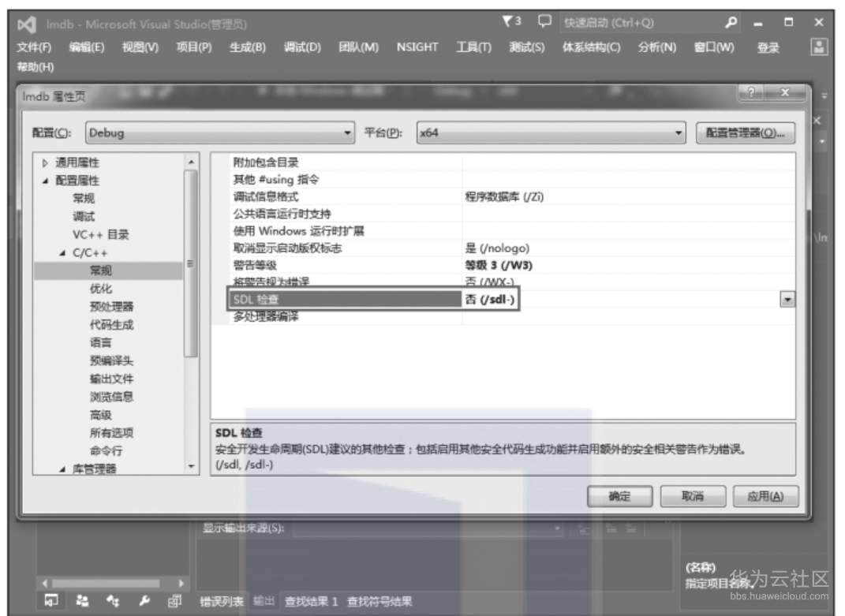Click the rightmost icon in the bottom-left tab strip
The width and height of the screenshot is (845, 616).
tap(174, 600)
